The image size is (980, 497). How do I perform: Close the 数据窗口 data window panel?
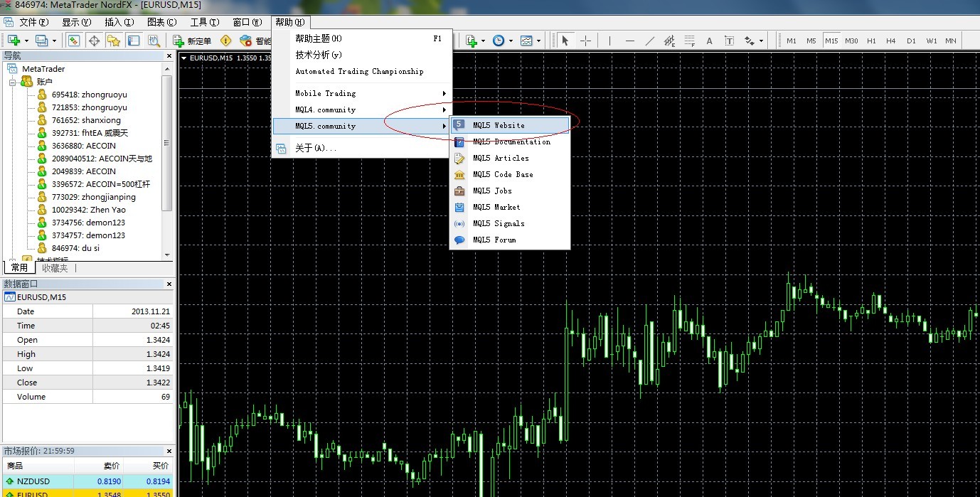pos(169,284)
